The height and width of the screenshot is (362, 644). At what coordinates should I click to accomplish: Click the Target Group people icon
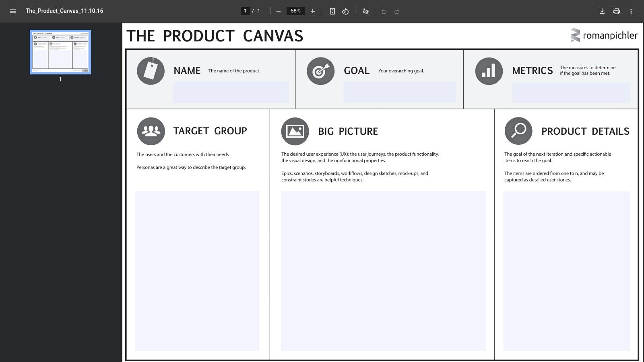[x=151, y=131]
